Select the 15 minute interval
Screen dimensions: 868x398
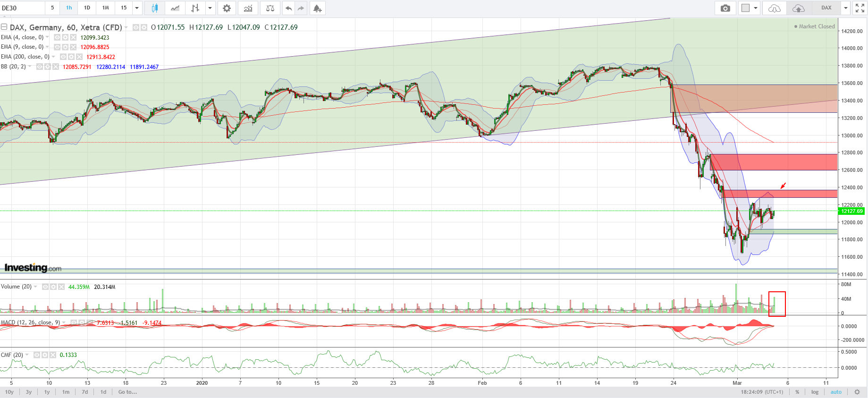coord(124,8)
